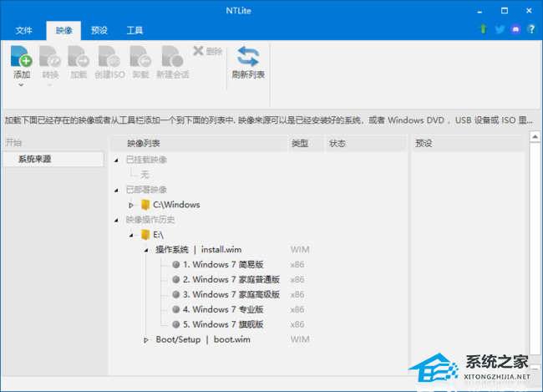Select the 操作系统 | install.wim row
Screen dimensions: 543x392
point(199,250)
